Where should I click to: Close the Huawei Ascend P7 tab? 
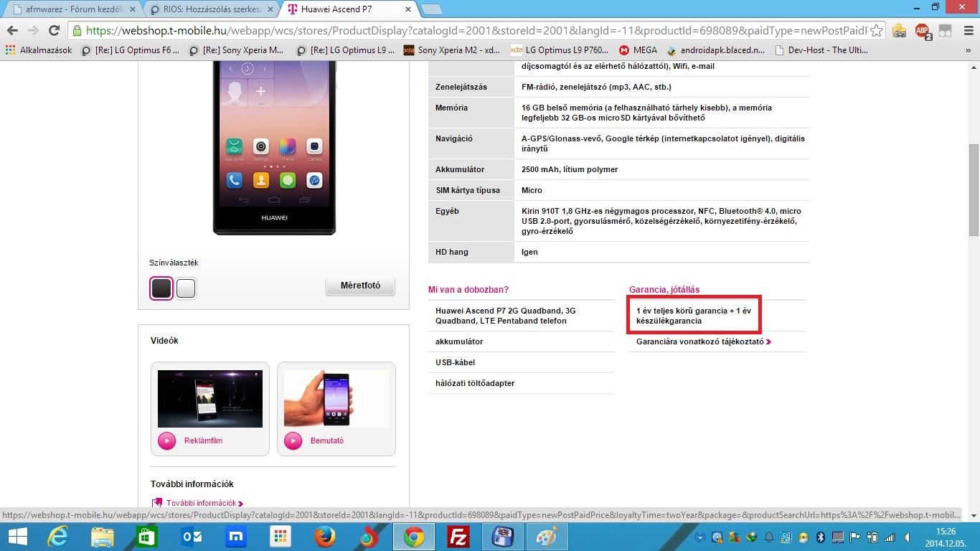(x=408, y=9)
